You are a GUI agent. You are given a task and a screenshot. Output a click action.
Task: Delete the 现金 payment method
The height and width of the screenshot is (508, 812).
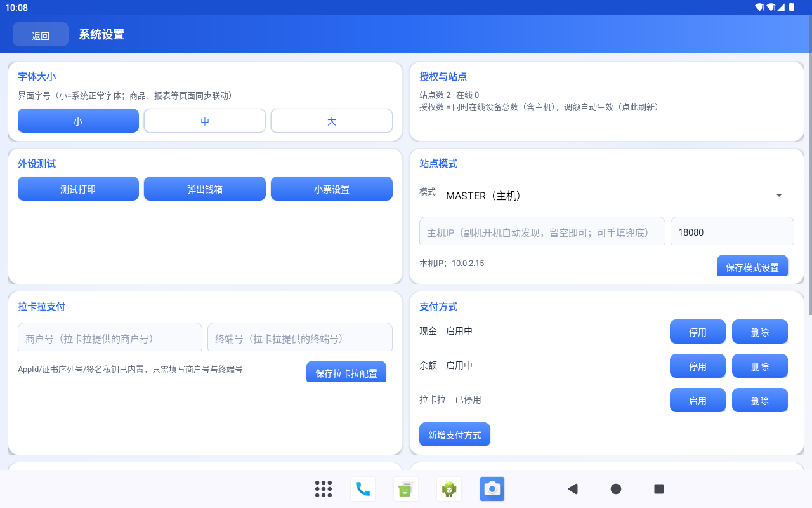click(x=760, y=331)
